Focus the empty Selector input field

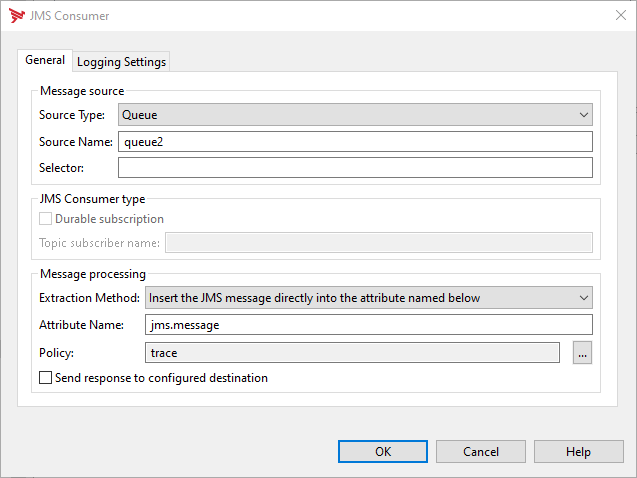355,167
